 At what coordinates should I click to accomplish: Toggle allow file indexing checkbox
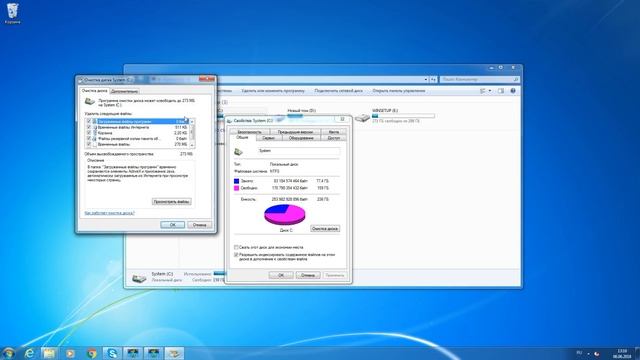click(x=236, y=255)
